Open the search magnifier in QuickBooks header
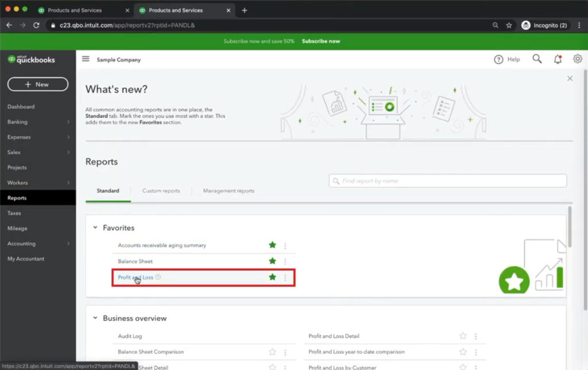The height and width of the screenshot is (370, 588). [537, 59]
